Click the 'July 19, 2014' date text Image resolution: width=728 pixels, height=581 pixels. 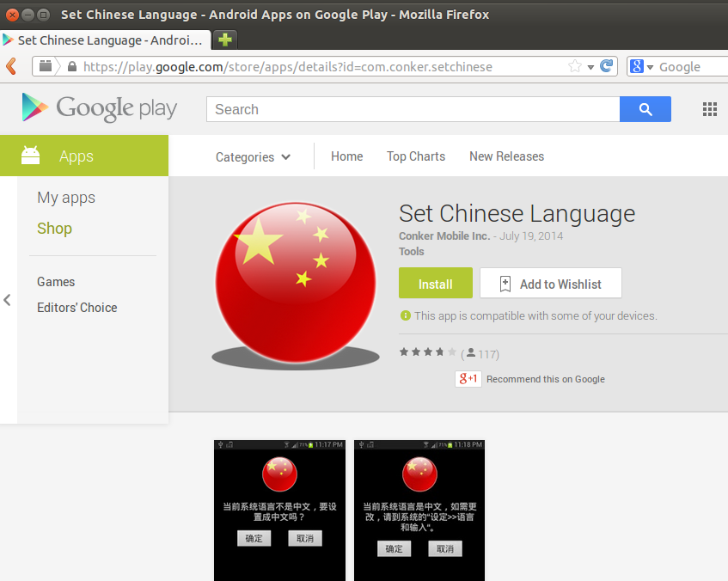(531, 236)
